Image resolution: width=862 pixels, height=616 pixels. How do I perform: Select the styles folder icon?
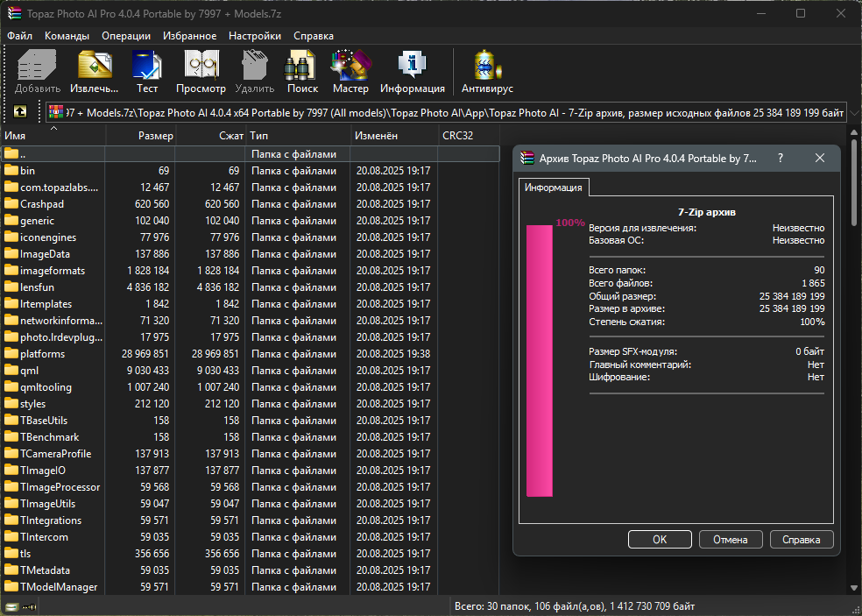click(11, 404)
